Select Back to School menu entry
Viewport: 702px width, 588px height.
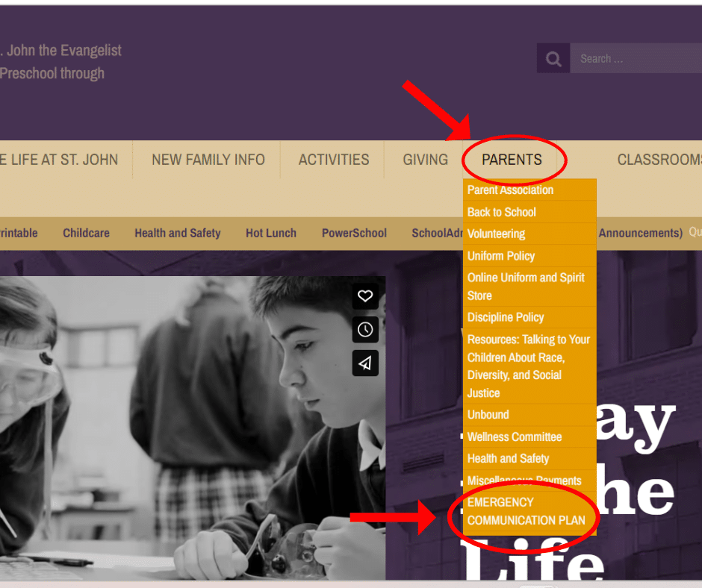point(529,212)
